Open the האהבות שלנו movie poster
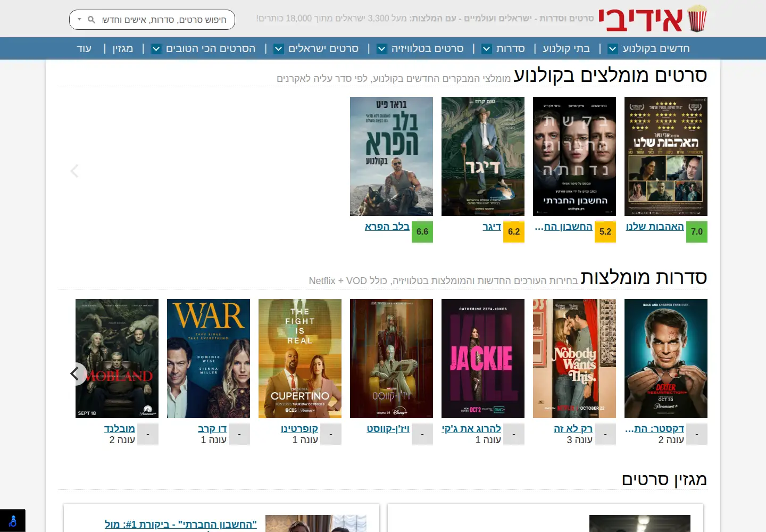Image resolution: width=766 pixels, height=532 pixels. click(x=666, y=156)
